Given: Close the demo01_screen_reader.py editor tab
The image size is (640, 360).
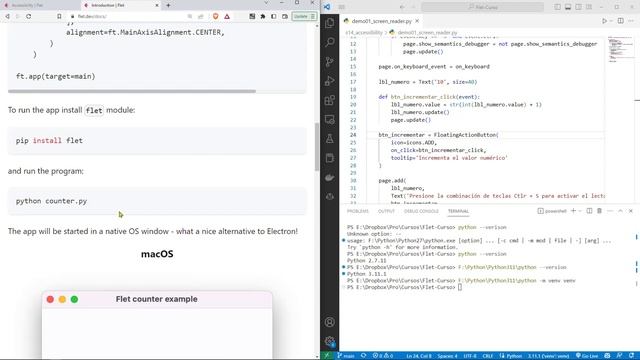Looking at the screenshot, I should point(417,21).
